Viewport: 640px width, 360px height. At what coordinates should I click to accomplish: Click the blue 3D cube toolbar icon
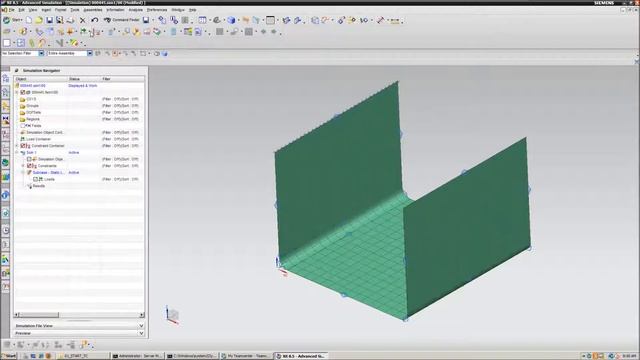[x=231, y=20]
